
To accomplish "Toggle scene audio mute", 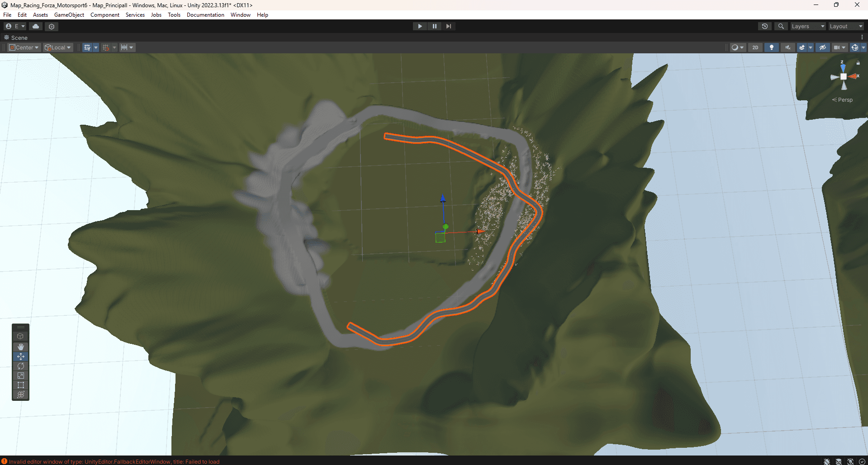I will tap(788, 47).
